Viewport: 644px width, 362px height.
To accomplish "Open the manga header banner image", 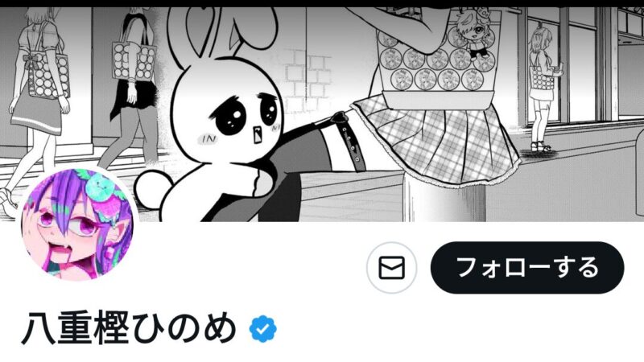I will tap(322, 114).
